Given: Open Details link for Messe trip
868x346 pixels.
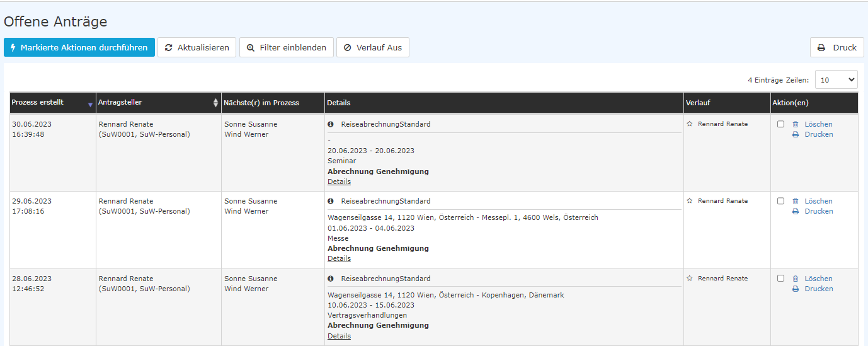Looking at the screenshot, I should click(339, 258).
